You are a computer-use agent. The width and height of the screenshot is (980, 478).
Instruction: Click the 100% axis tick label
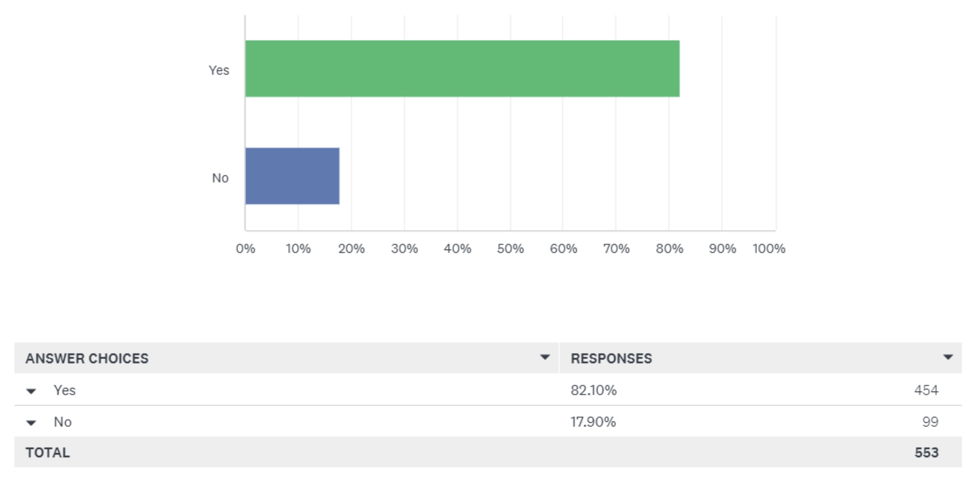pos(768,249)
